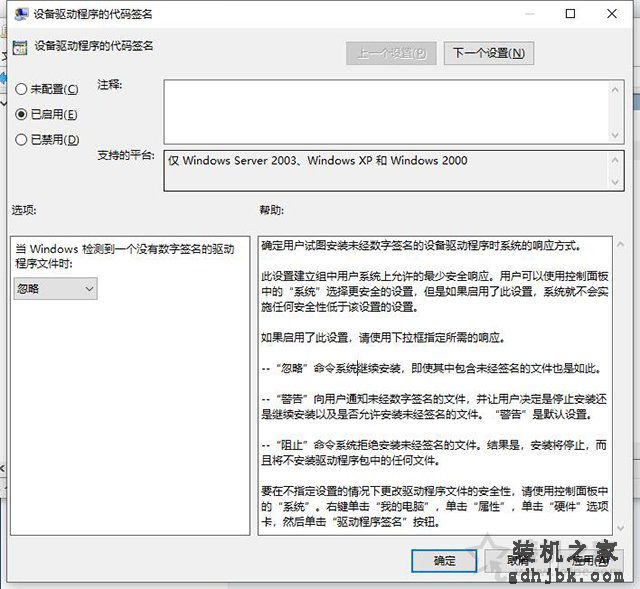This screenshot has height=589, width=640.
Task: Click the 当 Windows 检测到 option label
Action: [125, 256]
